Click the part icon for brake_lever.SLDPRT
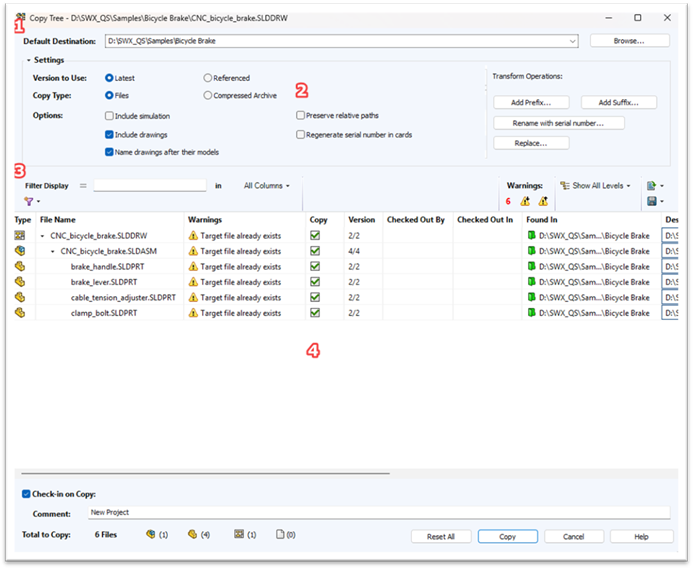Viewport: 694px width, 569px height. (19, 282)
